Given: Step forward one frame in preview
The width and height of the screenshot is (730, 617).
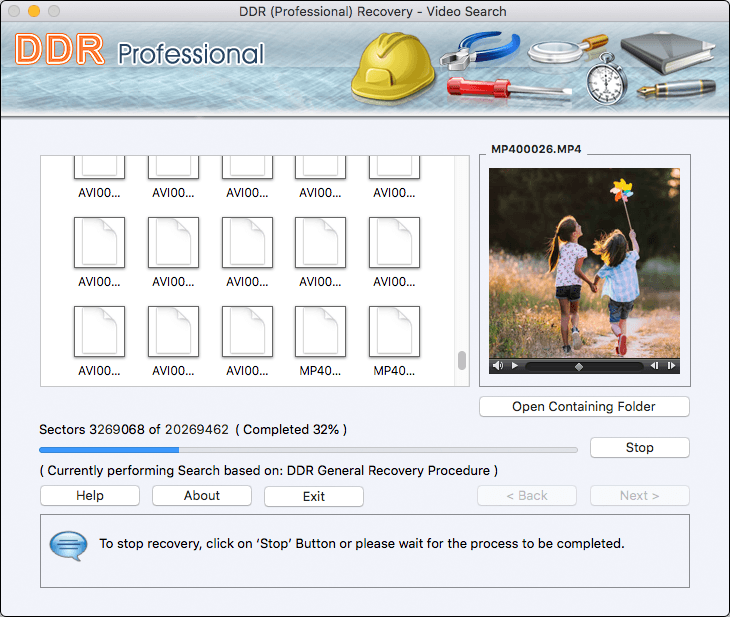Looking at the screenshot, I should 671,366.
